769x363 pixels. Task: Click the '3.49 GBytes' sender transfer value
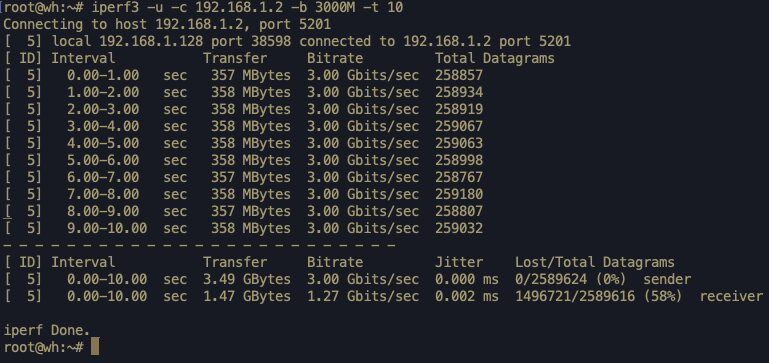[x=247, y=280]
